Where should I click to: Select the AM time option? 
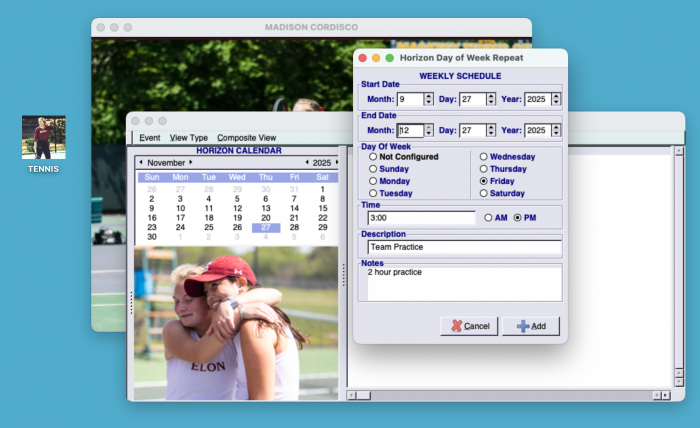click(x=488, y=217)
